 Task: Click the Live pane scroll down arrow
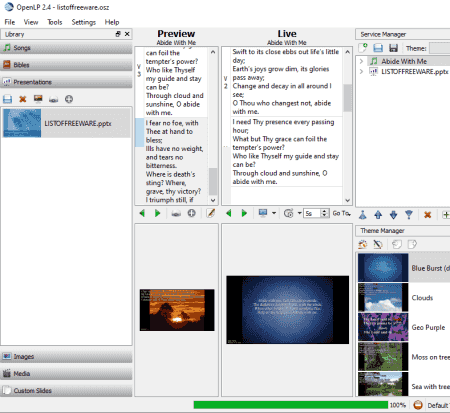tap(347, 200)
